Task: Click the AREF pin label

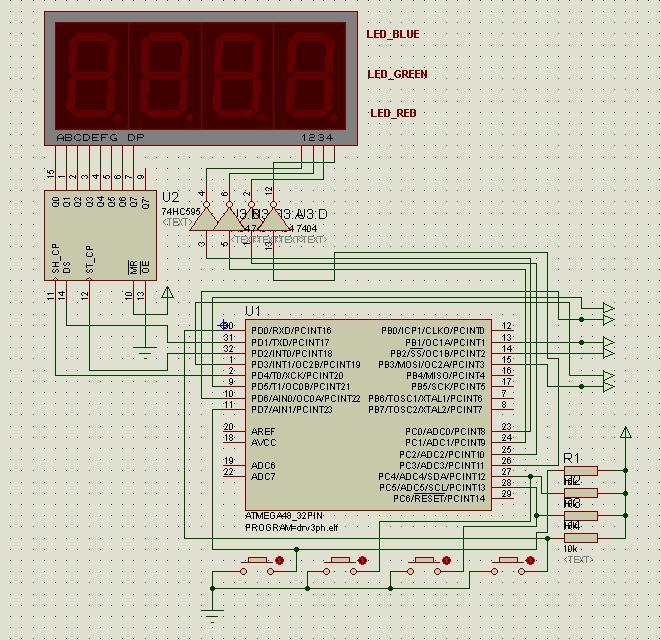Action: (263, 432)
